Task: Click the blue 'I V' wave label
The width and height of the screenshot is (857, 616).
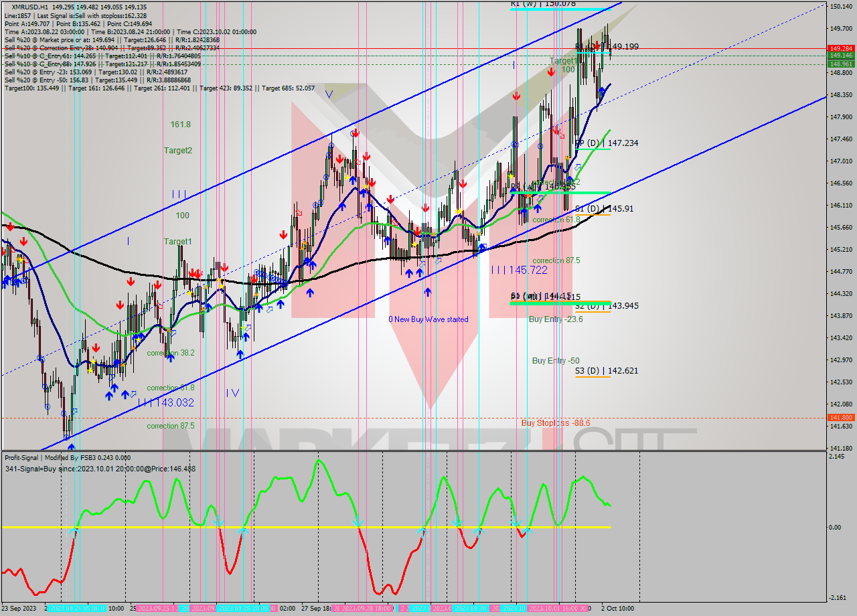Action: (x=232, y=392)
